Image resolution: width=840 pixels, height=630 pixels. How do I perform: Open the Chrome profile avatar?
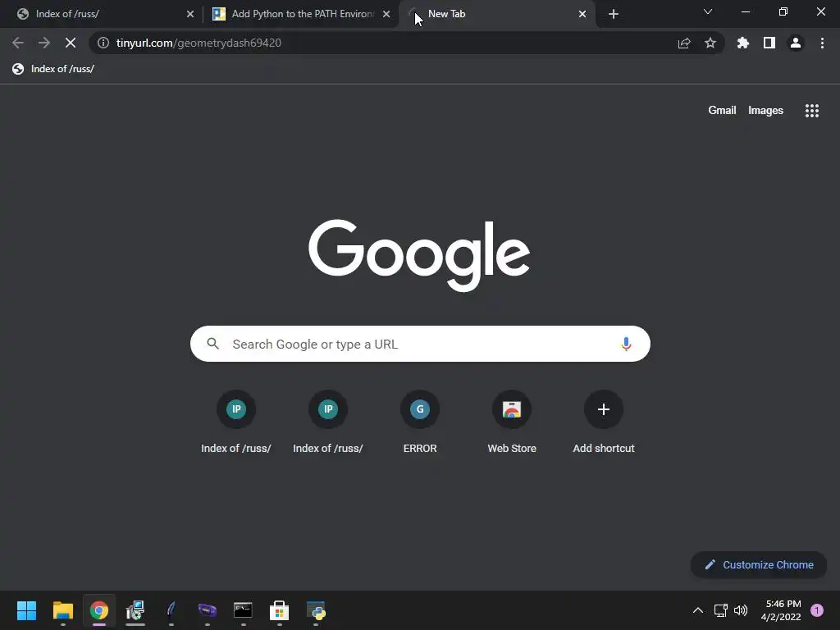pyautogui.click(x=796, y=43)
